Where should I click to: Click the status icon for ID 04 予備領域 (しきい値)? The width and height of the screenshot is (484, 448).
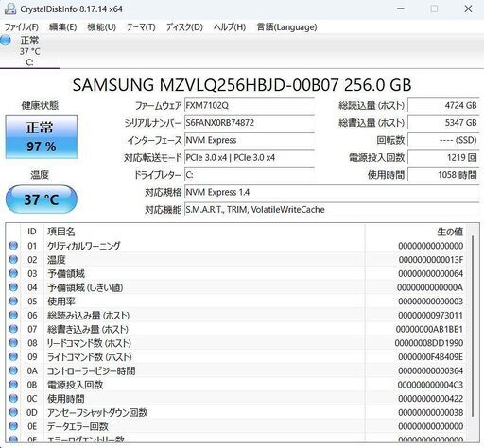[13, 287]
